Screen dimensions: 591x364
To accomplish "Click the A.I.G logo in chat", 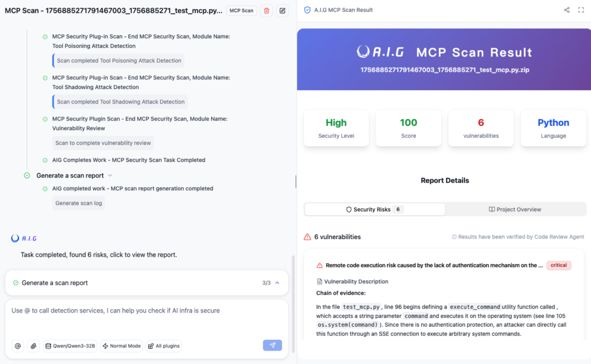I will point(24,238).
